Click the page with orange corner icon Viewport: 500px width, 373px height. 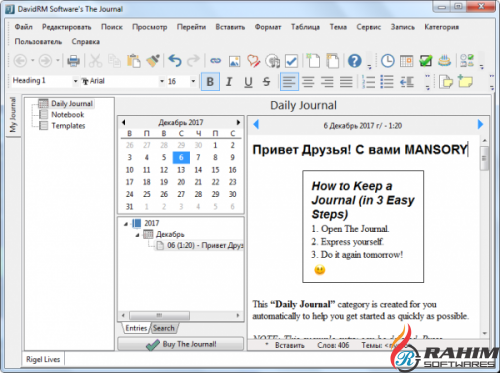click(x=333, y=61)
